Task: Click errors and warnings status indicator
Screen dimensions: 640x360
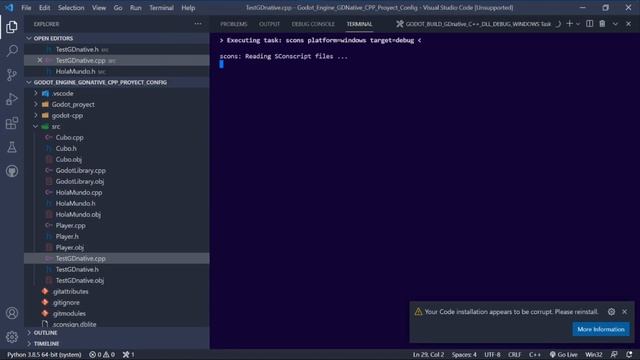Action: [x=102, y=355]
